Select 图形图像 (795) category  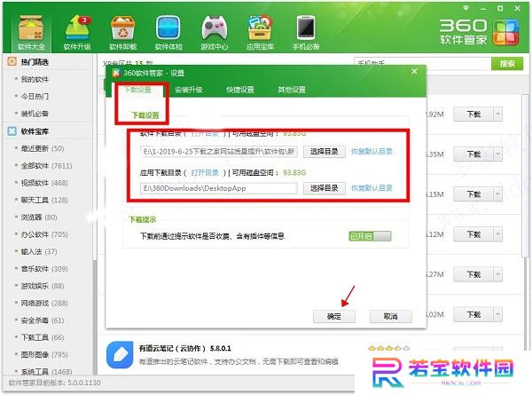(44, 354)
